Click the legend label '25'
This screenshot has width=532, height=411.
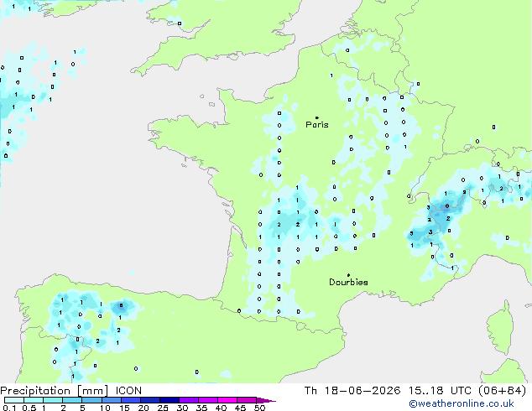tap(163, 408)
